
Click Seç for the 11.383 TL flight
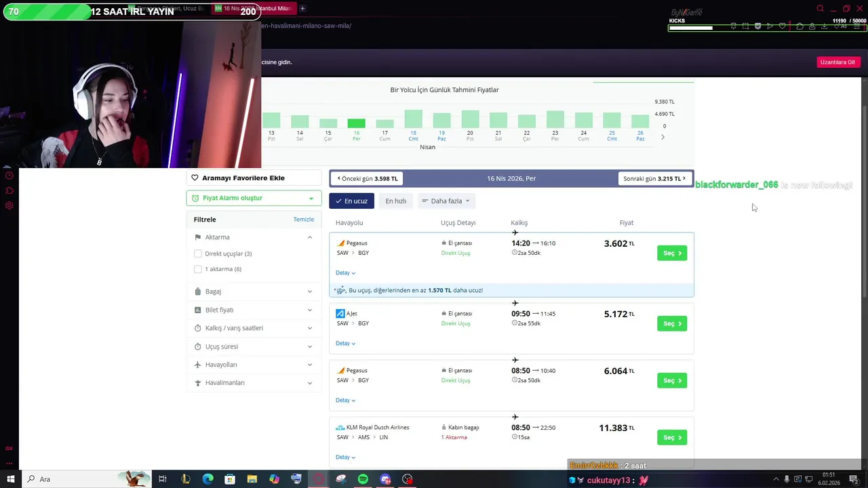[672, 438]
